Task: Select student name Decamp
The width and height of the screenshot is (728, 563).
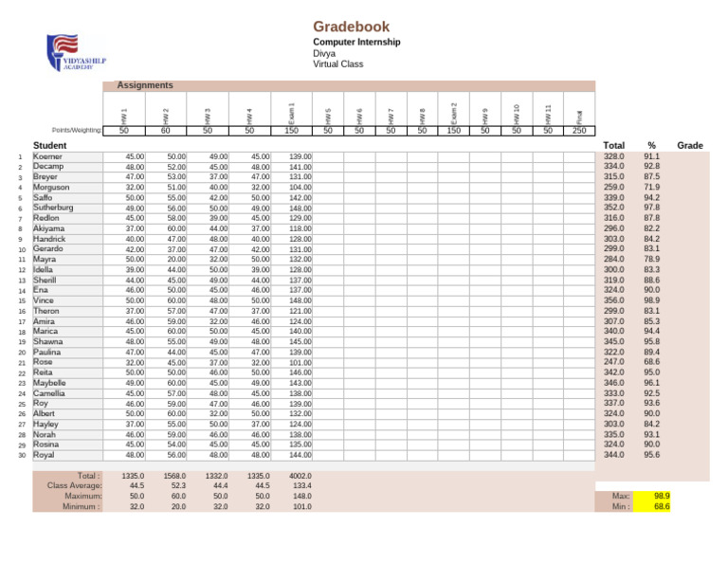Action: pos(48,166)
